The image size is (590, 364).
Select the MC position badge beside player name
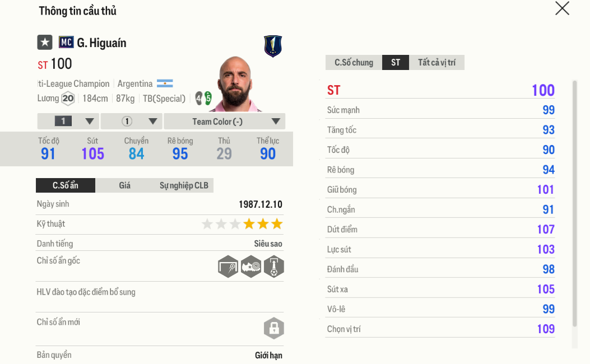tap(66, 42)
